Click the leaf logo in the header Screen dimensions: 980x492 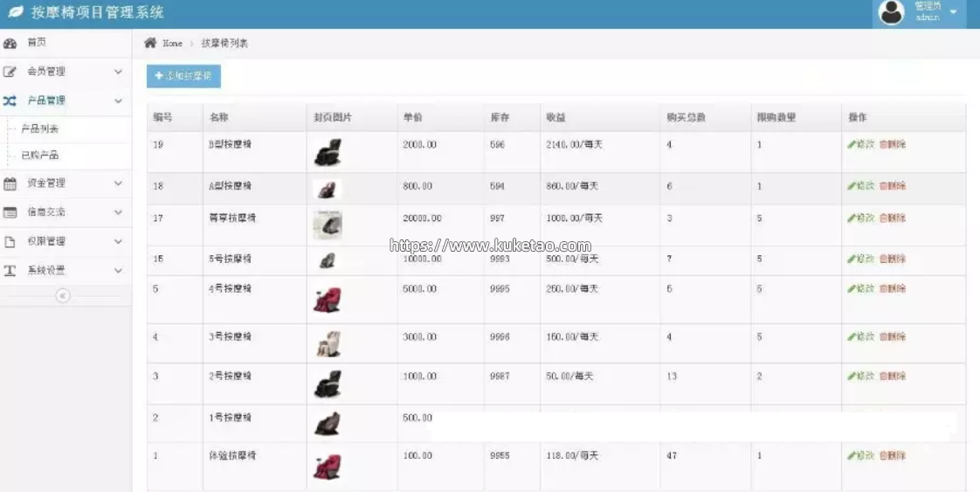(x=16, y=12)
